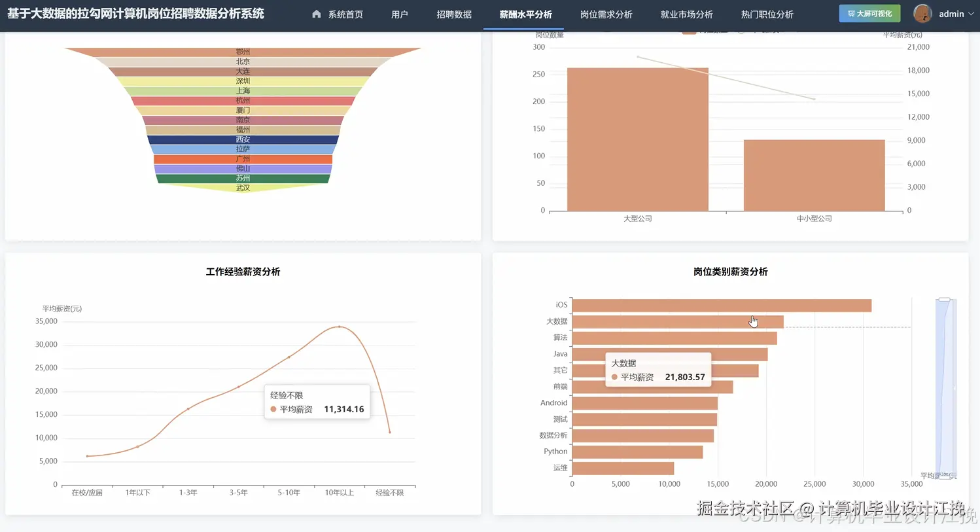Select the active 薪酬水平分析 tab
The width and height of the screenshot is (980, 532).
click(523, 14)
